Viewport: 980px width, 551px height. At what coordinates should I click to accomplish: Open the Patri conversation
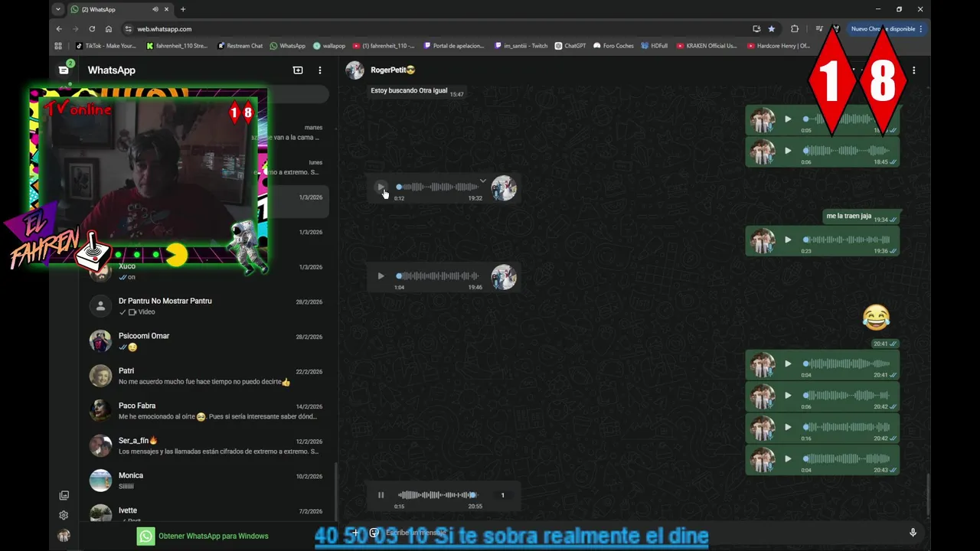pos(209,377)
